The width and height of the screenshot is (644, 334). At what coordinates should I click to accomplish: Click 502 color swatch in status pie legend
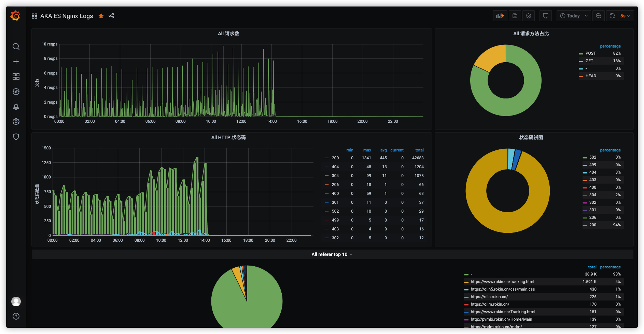coord(585,158)
